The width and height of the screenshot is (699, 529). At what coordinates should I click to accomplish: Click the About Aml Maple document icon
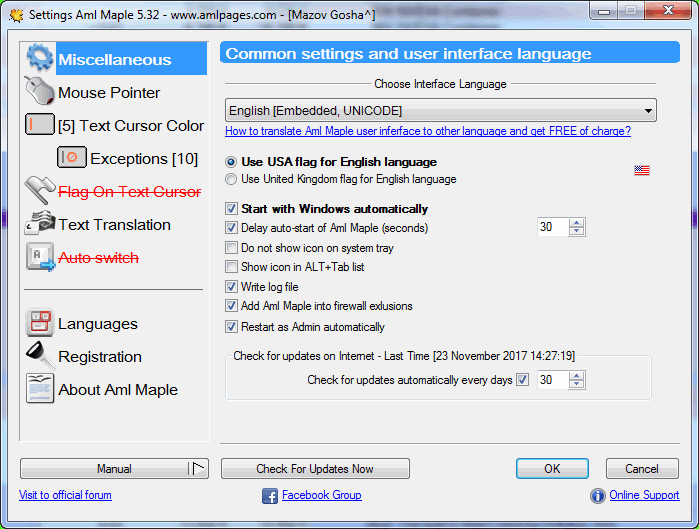point(40,389)
